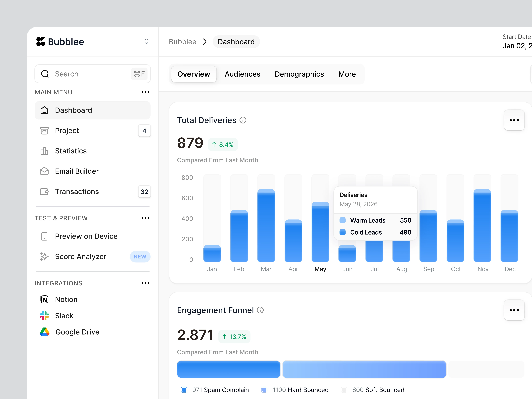Switch to the Demographics tab

tap(299, 74)
